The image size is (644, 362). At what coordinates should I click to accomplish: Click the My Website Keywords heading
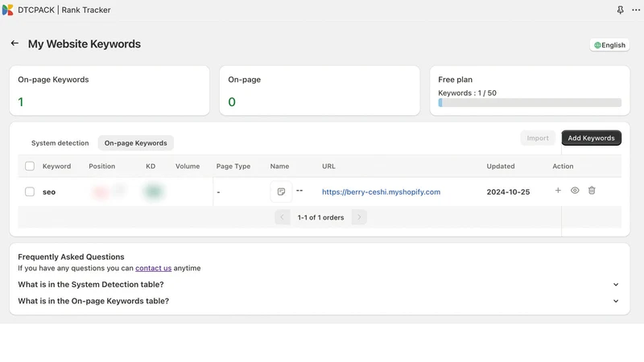tap(85, 44)
